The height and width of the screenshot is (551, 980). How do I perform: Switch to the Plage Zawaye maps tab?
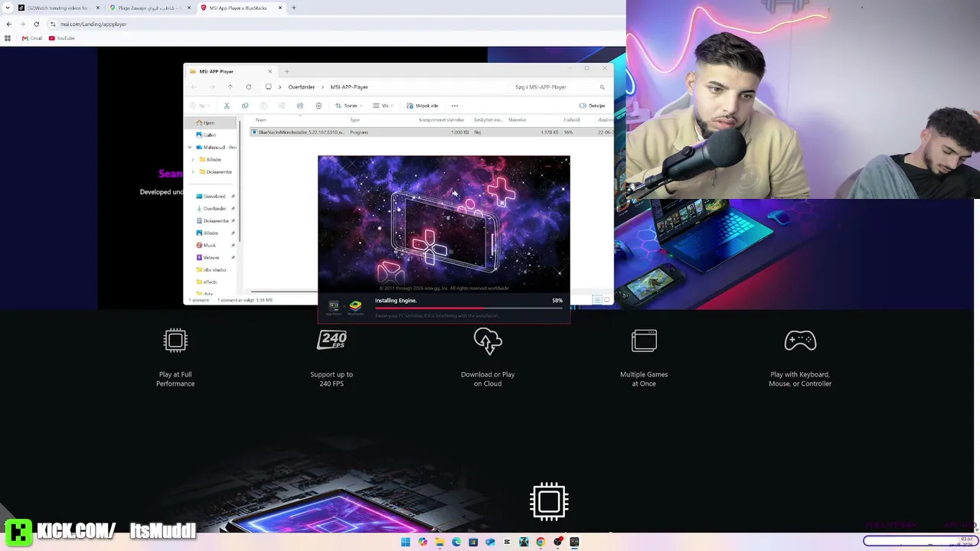click(149, 8)
